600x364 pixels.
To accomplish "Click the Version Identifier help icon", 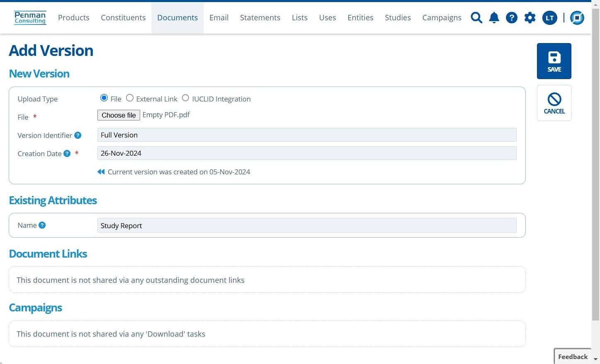I will (x=78, y=135).
